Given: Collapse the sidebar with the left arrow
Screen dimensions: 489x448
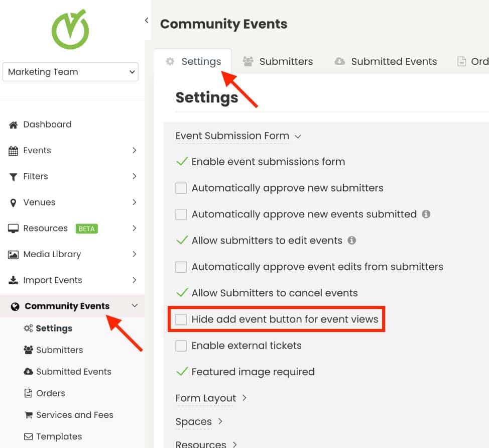Looking at the screenshot, I should pos(147,20).
